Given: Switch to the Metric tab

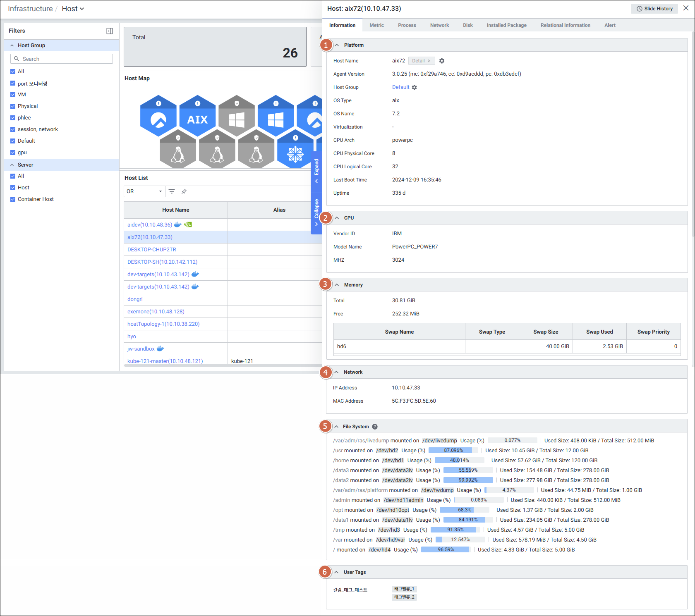Looking at the screenshot, I should coord(376,25).
